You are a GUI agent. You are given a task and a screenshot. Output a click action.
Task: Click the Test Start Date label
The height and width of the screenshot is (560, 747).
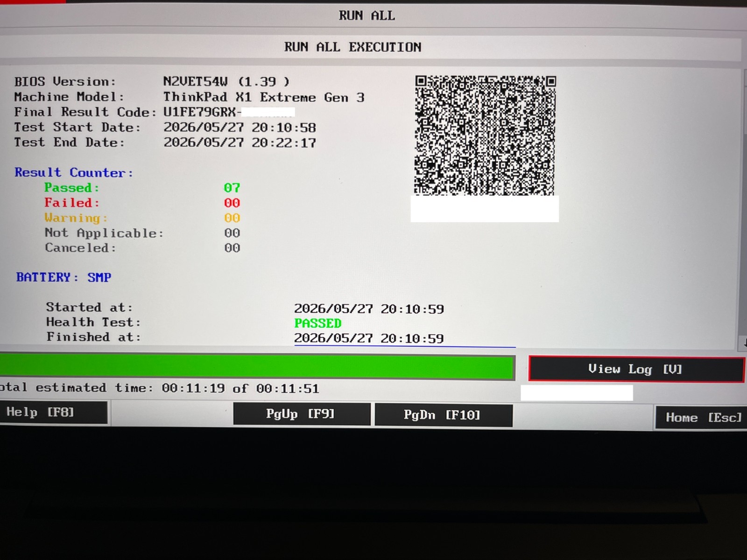click(77, 127)
